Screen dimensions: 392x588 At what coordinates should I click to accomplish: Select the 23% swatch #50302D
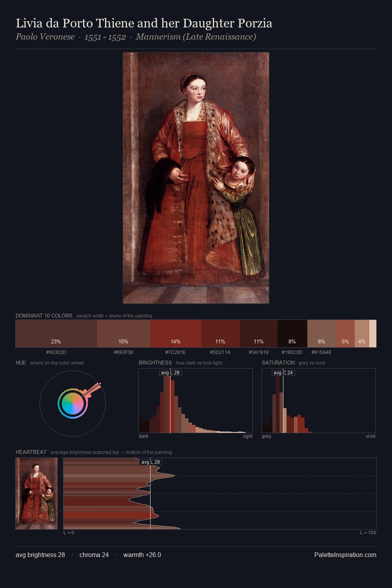(x=56, y=334)
